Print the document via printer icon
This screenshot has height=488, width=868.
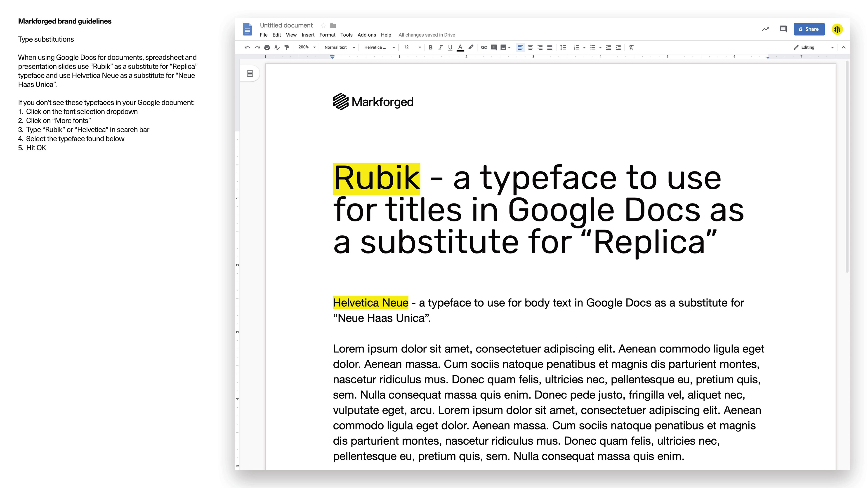pos(267,47)
